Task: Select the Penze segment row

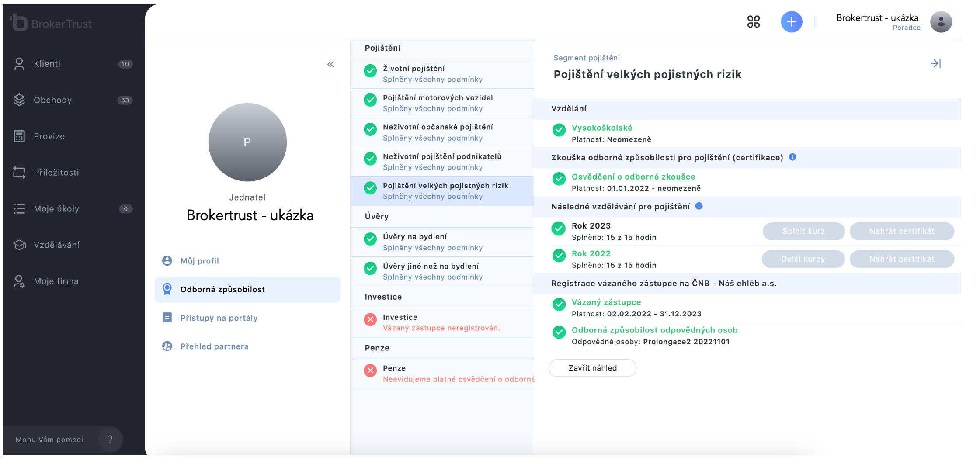Action: click(442, 374)
